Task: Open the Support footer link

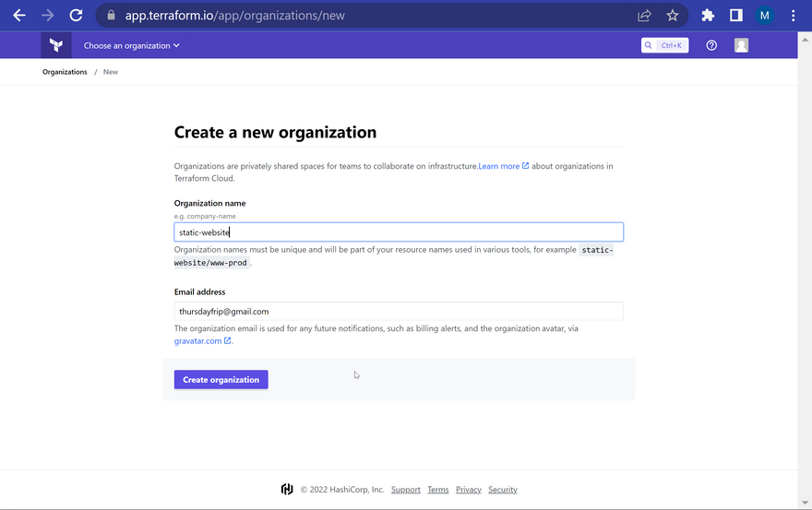Action: [x=405, y=490]
